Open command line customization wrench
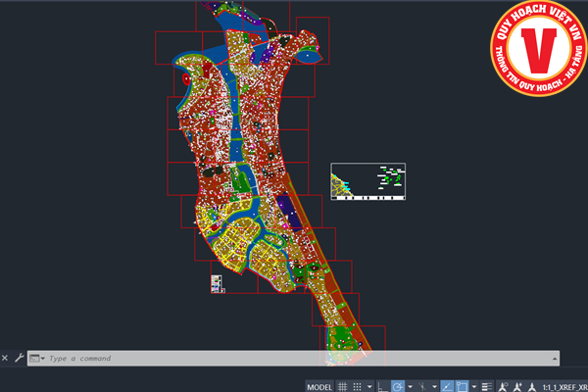Viewport: 588px width, 392px height. (19, 359)
